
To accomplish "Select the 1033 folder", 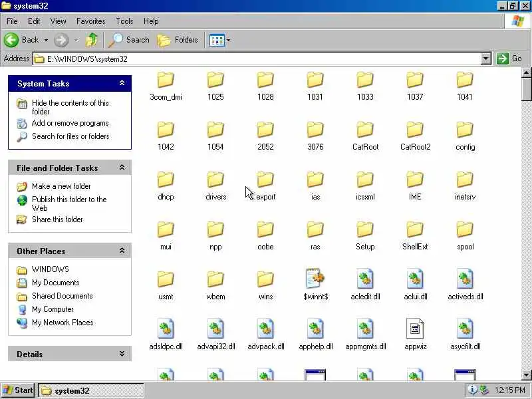I will 365,87.
